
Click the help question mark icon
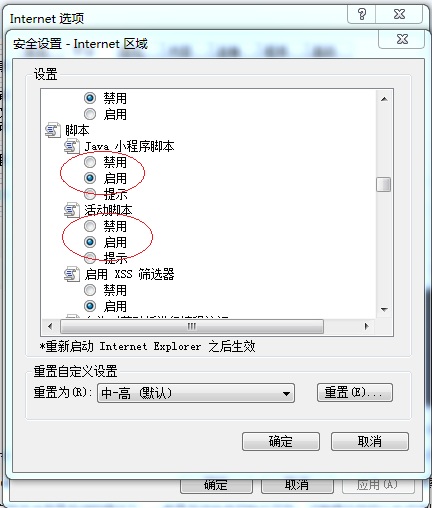point(362,14)
